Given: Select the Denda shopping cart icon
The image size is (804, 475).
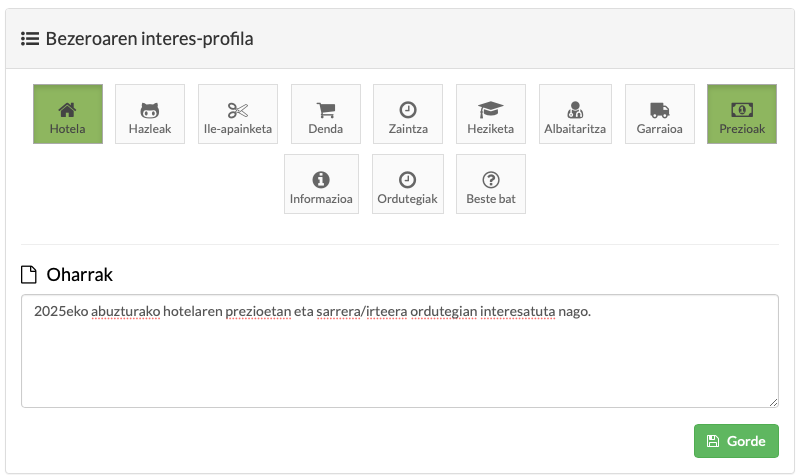Looking at the screenshot, I should coord(326,110).
